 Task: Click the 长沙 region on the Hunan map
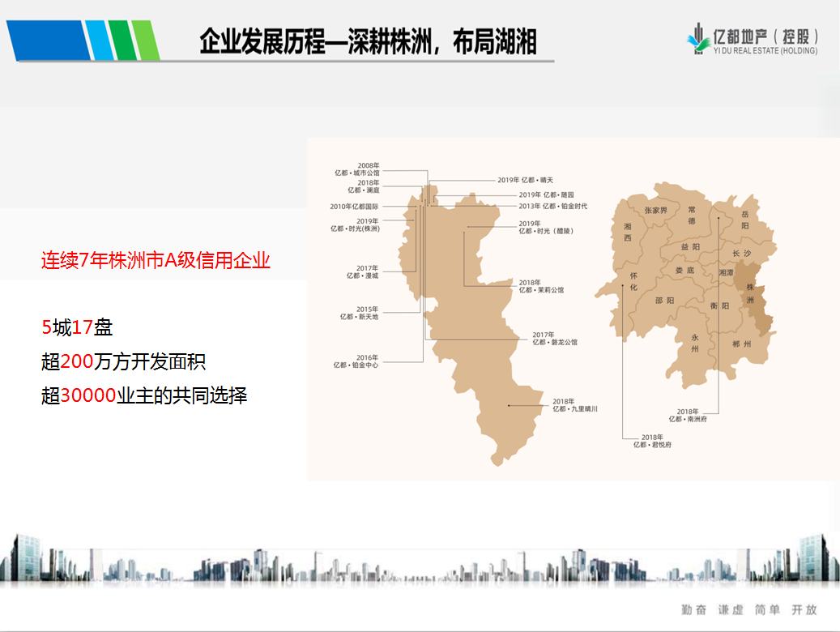741,254
